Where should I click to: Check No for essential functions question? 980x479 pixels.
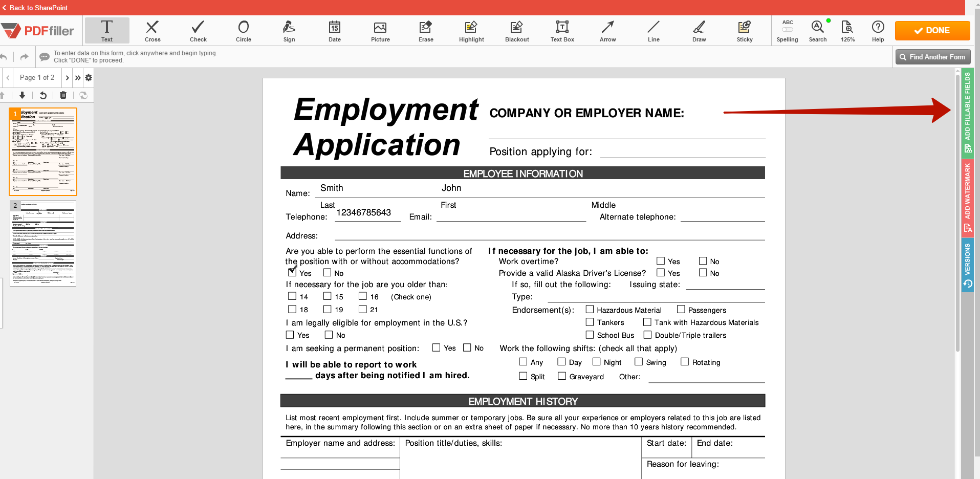(x=327, y=273)
